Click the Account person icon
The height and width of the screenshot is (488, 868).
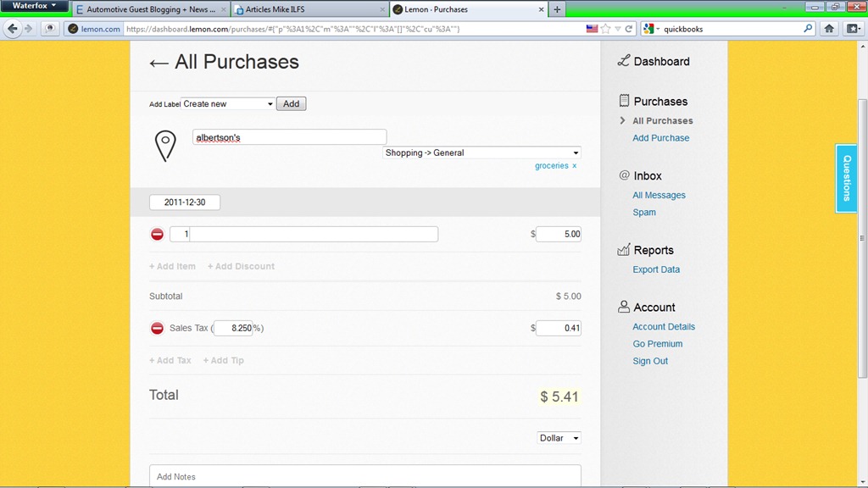point(624,307)
